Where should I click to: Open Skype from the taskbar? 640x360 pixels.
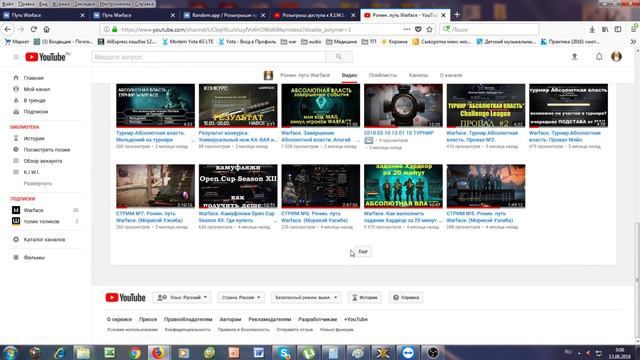coord(284,353)
